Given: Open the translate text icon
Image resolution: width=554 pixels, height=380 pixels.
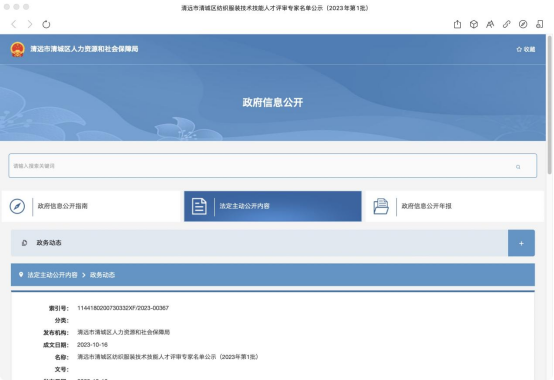Looking at the screenshot, I should [490, 24].
